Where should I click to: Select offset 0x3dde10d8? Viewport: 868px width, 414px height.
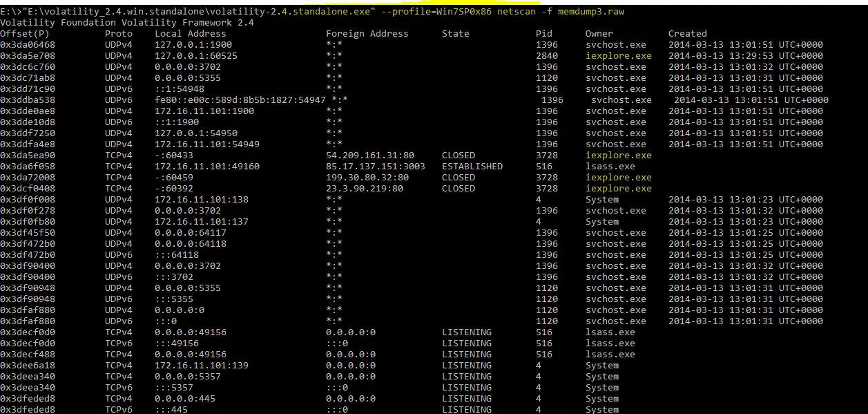[x=28, y=122]
